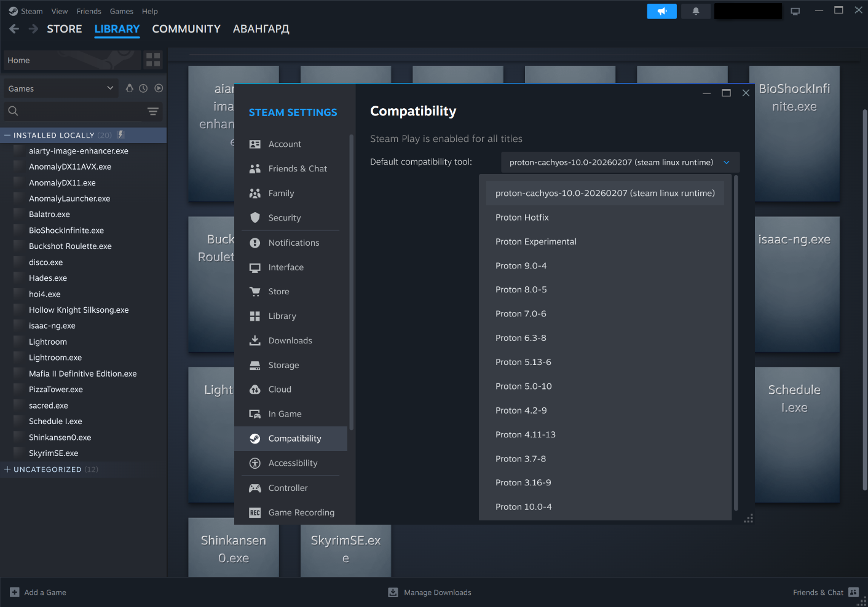The width and height of the screenshot is (868, 607).
Task: Select Mafia II Definitive Edition.exe in list
Action: coord(83,374)
